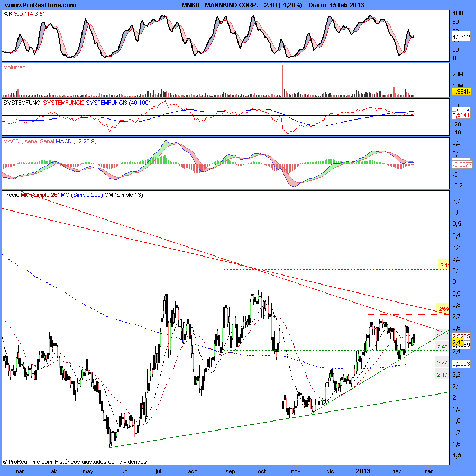Click the 80 level on stochastic axis
Viewport: 476px width, 476px height.
point(455,22)
